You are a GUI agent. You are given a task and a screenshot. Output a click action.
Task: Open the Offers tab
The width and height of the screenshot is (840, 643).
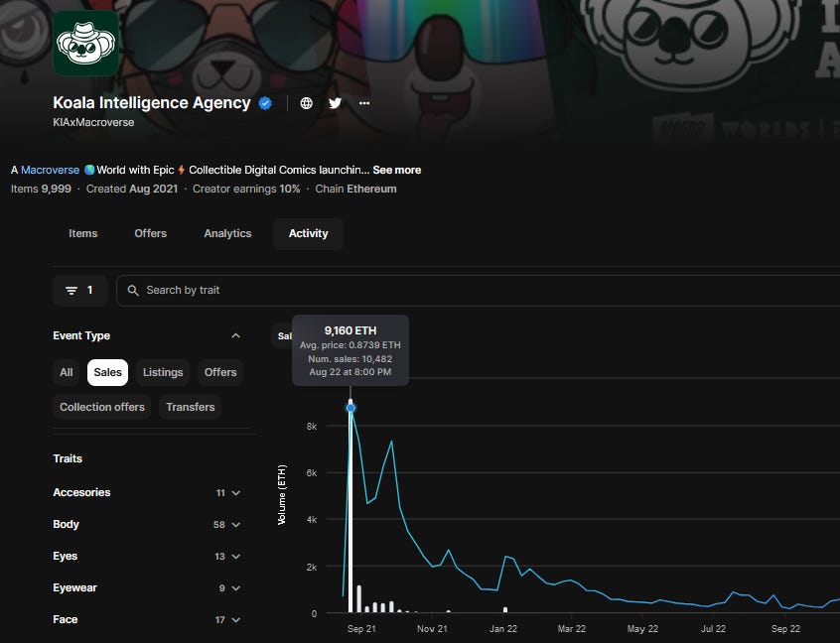tap(151, 233)
